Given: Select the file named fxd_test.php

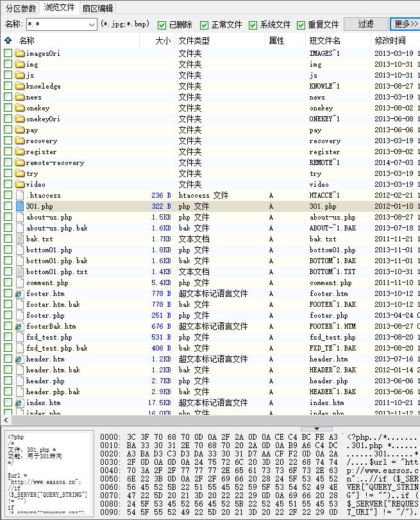Looking at the screenshot, I should click(49, 337).
